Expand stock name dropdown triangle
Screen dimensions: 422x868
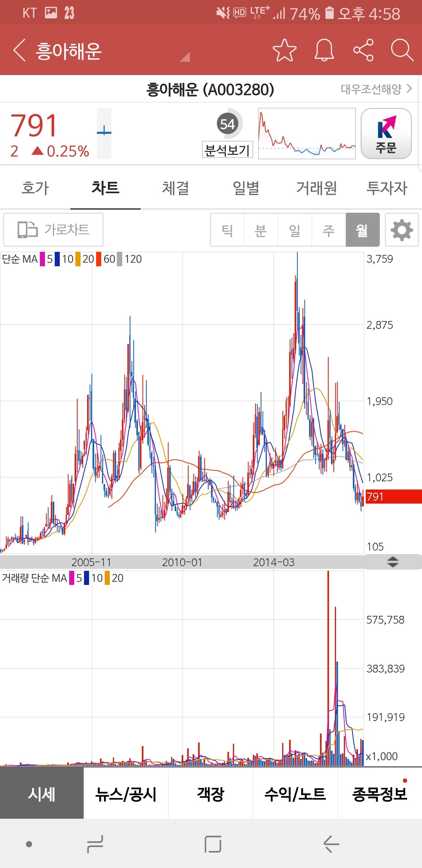tap(185, 57)
